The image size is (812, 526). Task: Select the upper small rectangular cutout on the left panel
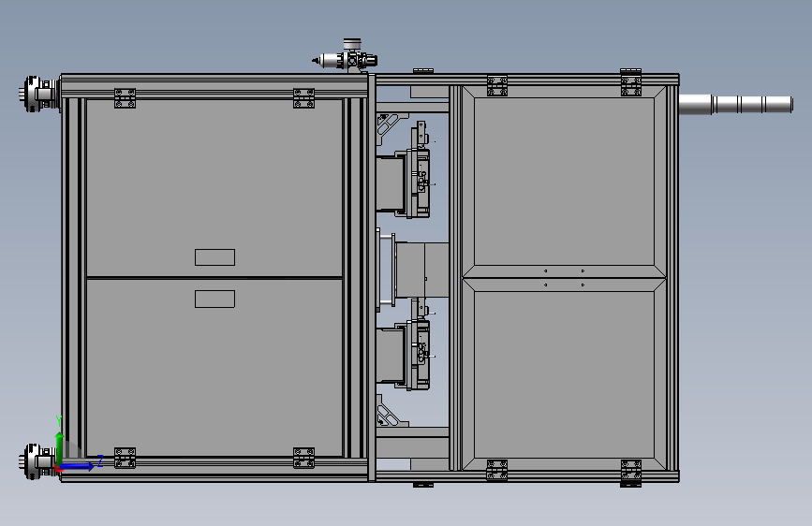(x=214, y=257)
